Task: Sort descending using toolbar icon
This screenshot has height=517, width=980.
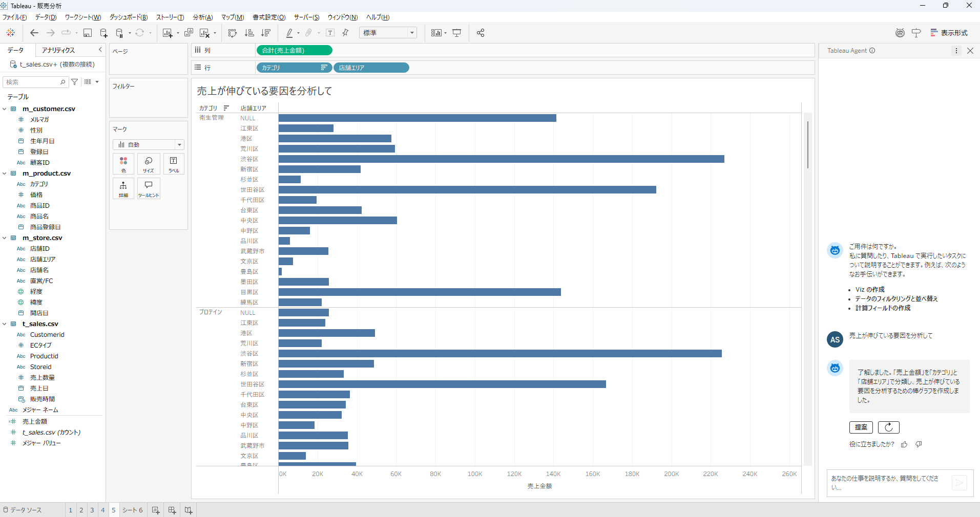Action: click(266, 33)
